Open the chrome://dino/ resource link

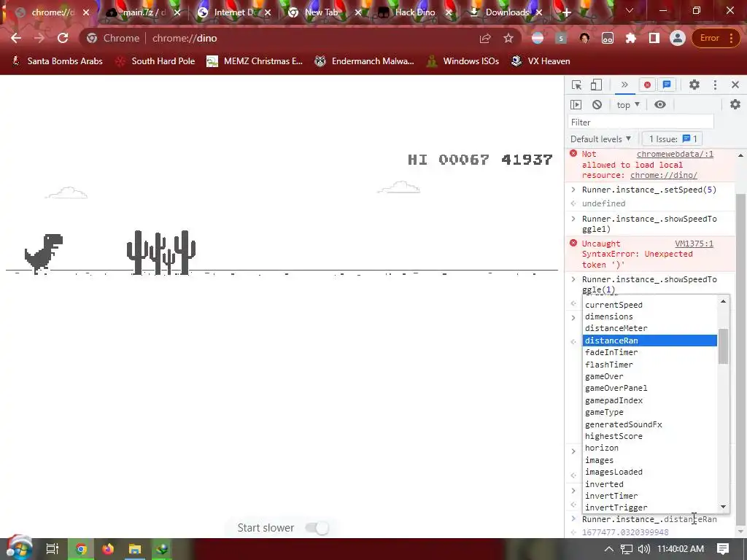[664, 175]
